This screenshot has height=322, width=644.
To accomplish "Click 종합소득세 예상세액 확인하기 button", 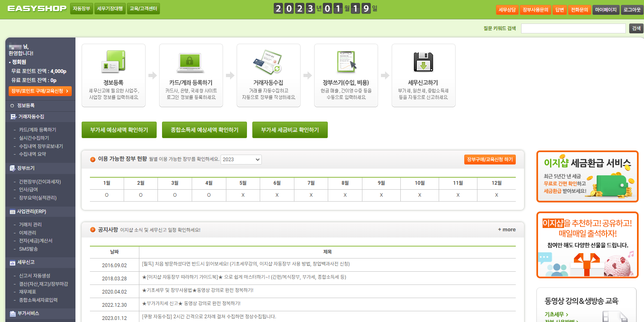I will point(204,130).
